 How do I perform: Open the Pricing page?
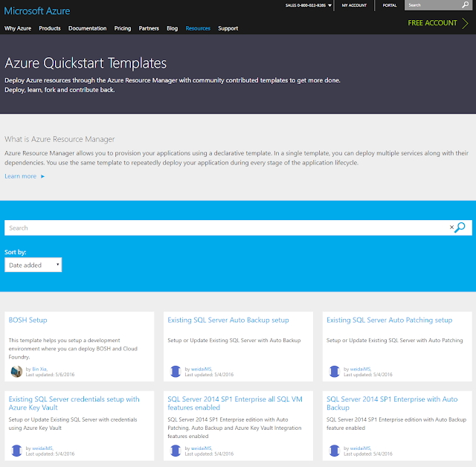[x=123, y=28]
